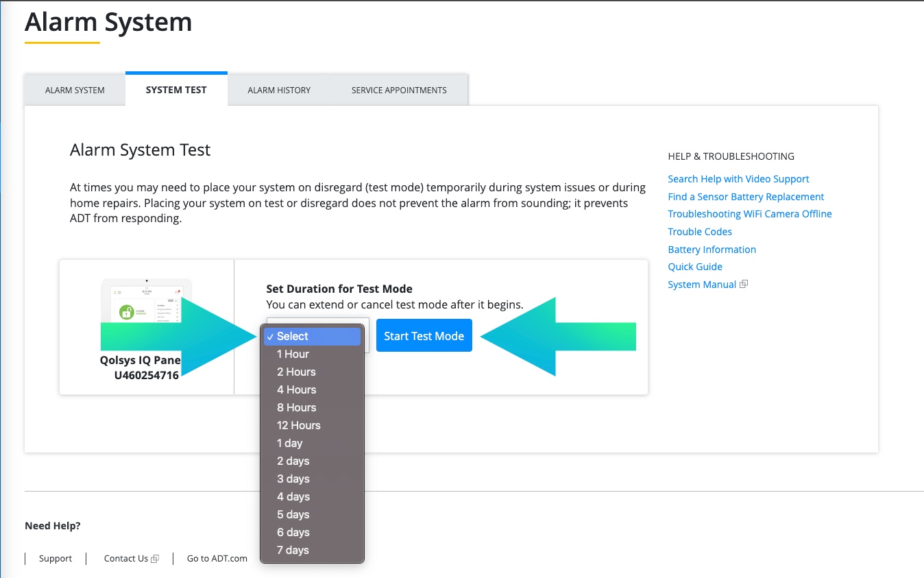Image resolution: width=924 pixels, height=578 pixels.
Task: Open Find a Sensor Battery Replacement link
Action: pyautogui.click(x=746, y=197)
